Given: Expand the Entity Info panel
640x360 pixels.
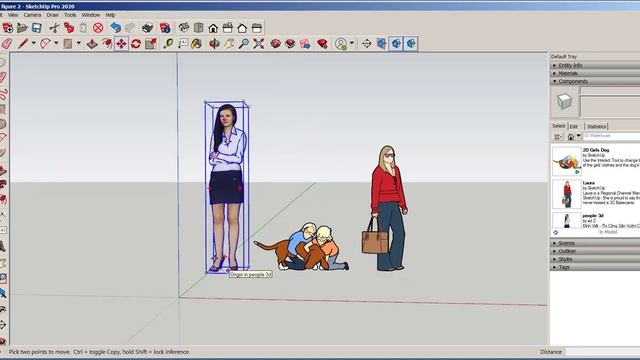Looking at the screenshot, I should pos(595,65).
